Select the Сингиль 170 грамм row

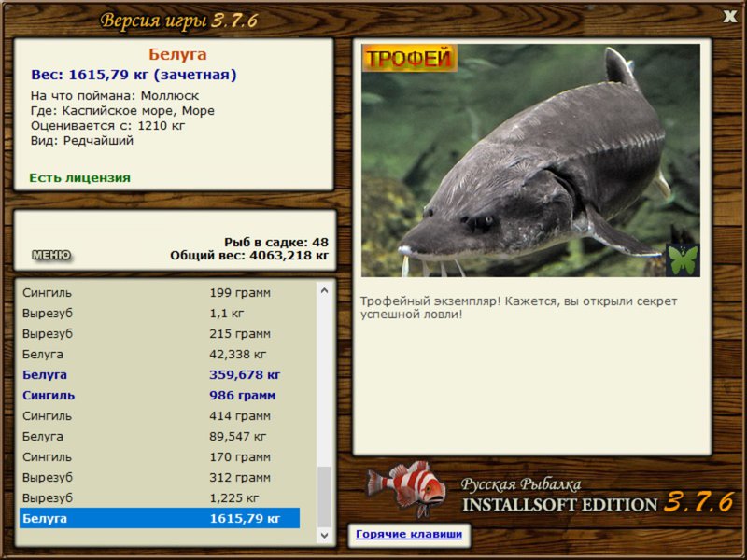[x=160, y=457]
